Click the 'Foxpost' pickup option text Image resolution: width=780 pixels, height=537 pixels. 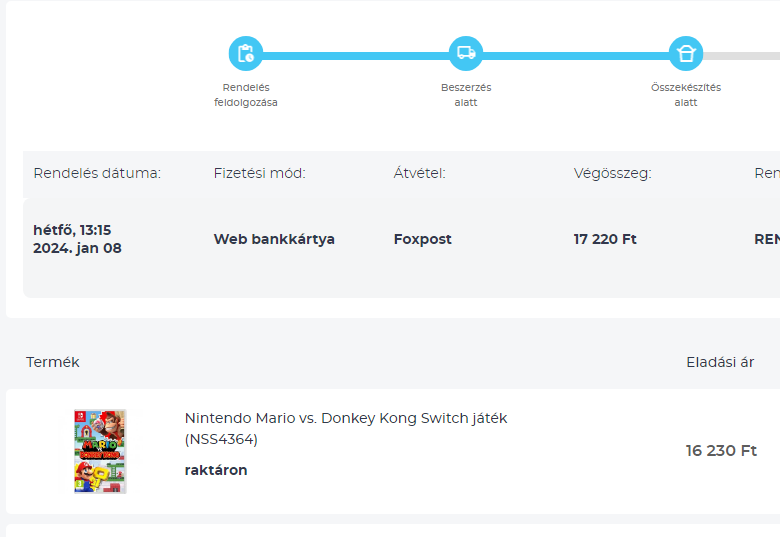point(423,239)
